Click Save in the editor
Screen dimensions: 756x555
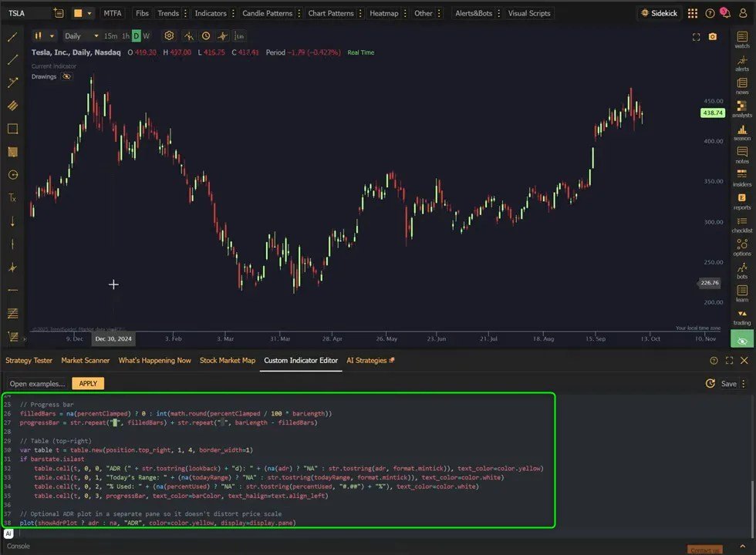[728, 384]
